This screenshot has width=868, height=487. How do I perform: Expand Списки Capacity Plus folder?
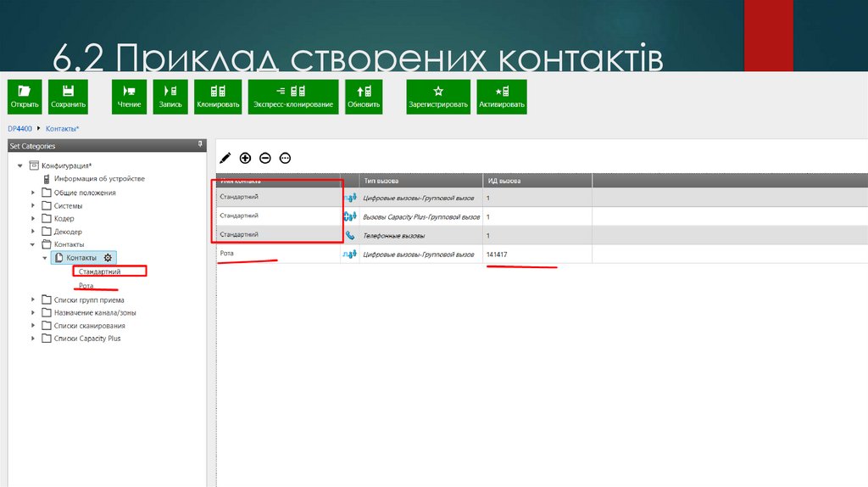click(33, 339)
